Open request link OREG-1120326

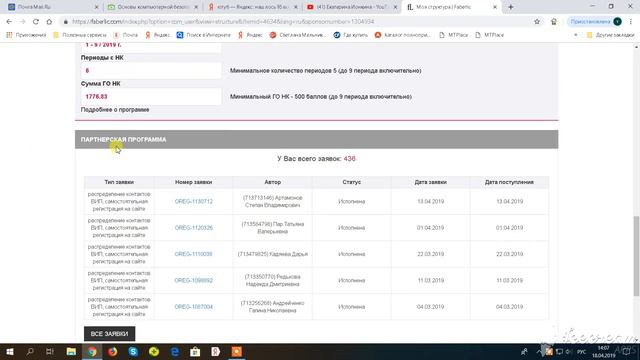tap(193, 228)
